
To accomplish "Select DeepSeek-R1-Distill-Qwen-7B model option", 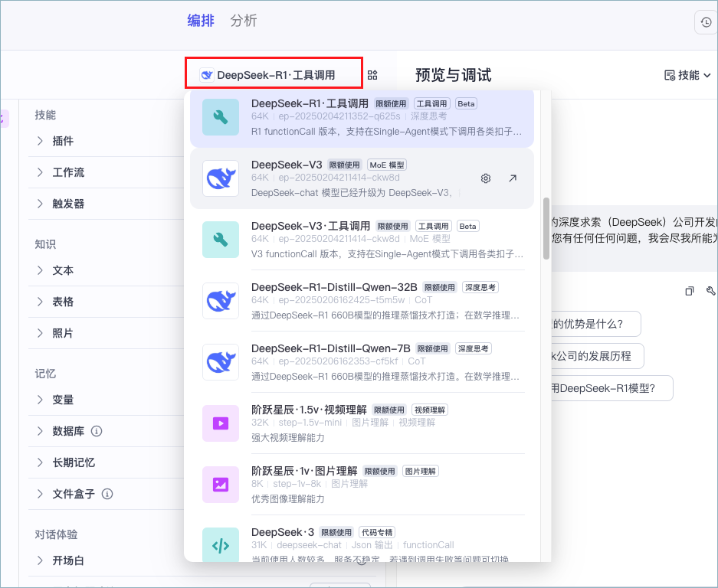I will (x=362, y=362).
